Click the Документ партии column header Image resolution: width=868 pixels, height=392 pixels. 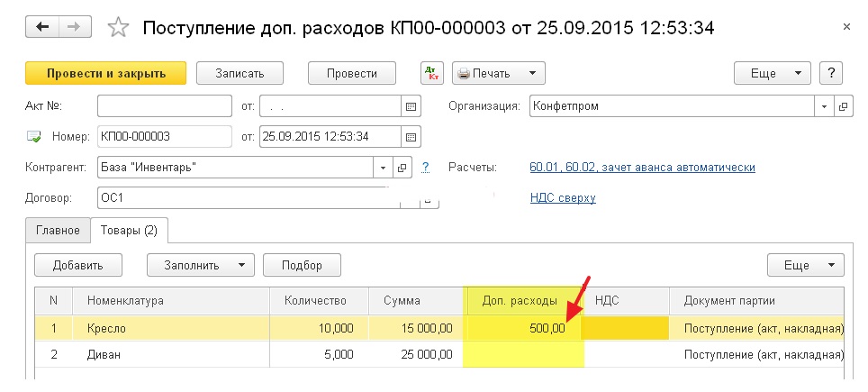[x=756, y=301]
